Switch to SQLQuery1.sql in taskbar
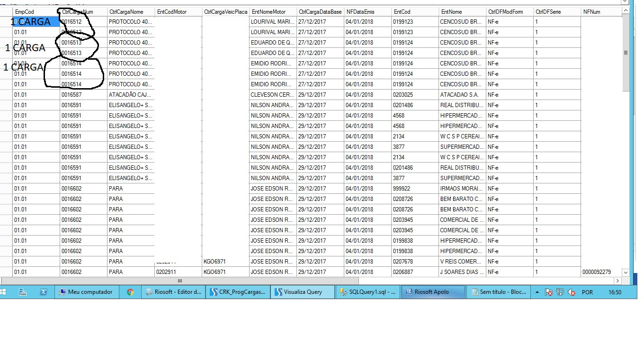The width and height of the screenshot is (644, 364). click(367, 292)
